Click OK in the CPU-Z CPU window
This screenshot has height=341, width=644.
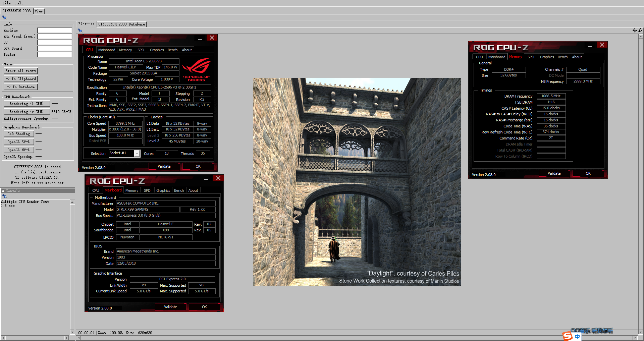tap(198, 166)
